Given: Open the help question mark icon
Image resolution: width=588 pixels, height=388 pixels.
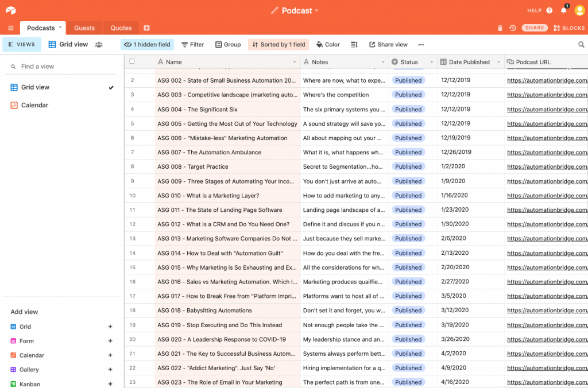Looking at the screenshot, I should tap(550, 10).
